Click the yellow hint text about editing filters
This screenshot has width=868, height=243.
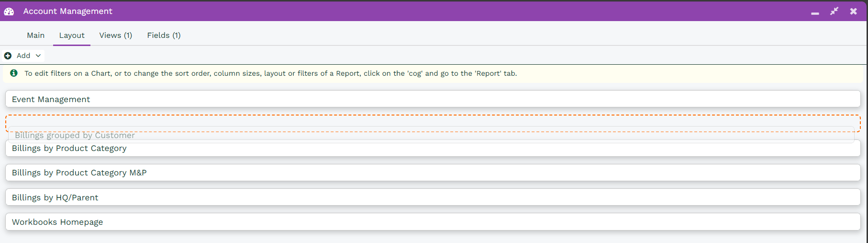click(270, 73)
